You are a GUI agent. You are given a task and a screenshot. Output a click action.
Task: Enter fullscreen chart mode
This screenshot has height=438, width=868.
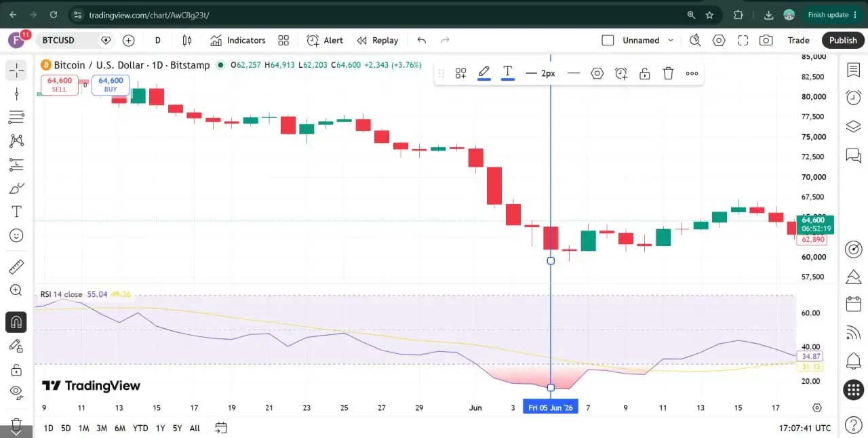743,41
